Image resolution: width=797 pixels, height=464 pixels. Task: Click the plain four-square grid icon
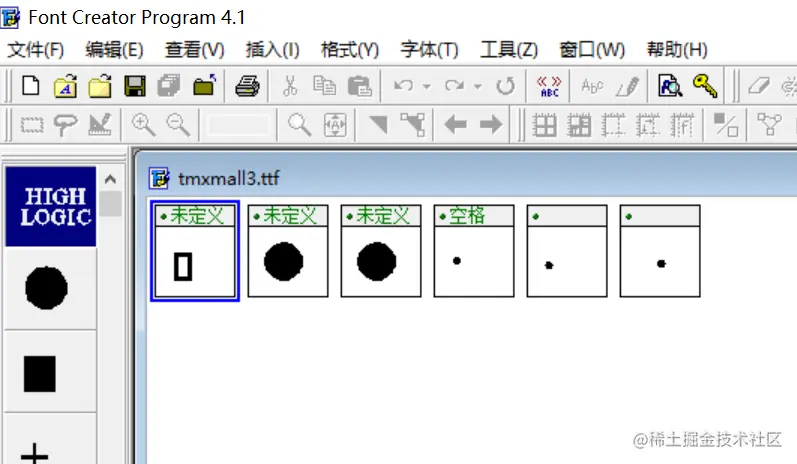pyautogui.click(x=544, y=125)
